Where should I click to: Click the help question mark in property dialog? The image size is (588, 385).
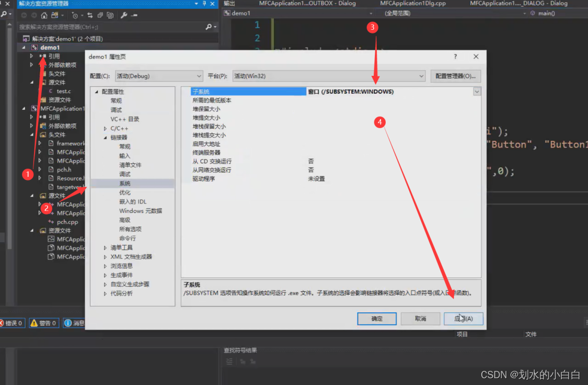[455, 56]
